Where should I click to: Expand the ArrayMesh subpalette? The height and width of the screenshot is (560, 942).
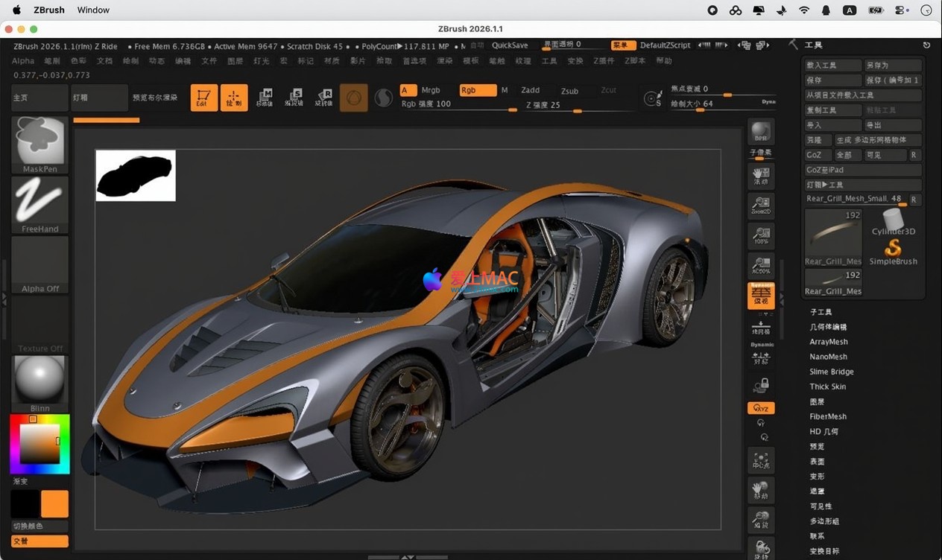tap(828, 342)
